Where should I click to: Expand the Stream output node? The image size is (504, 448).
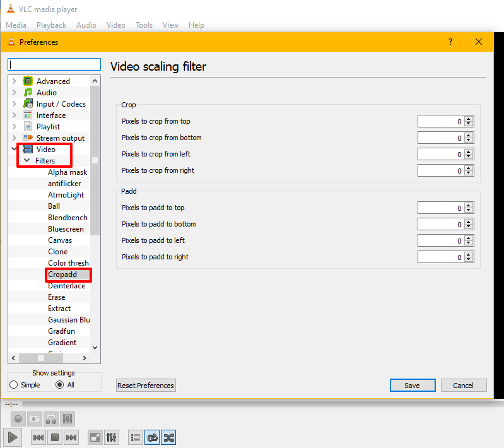point(14,138)
